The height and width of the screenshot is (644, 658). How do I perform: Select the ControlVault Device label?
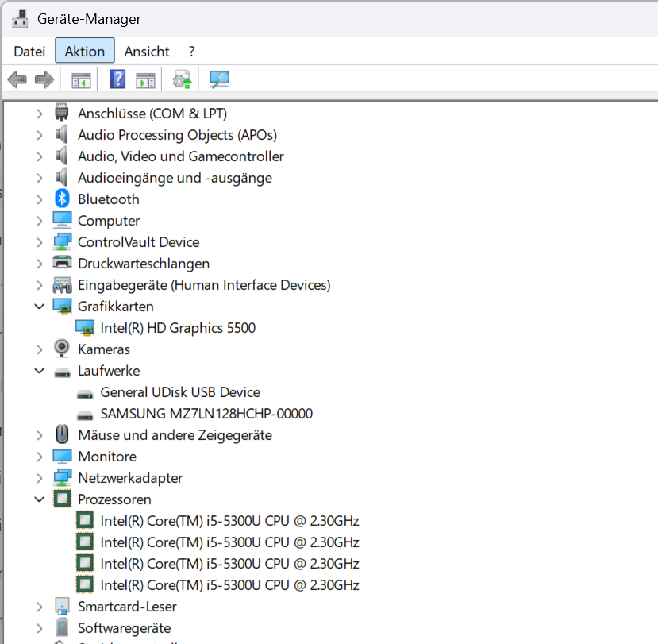[138, 242]
